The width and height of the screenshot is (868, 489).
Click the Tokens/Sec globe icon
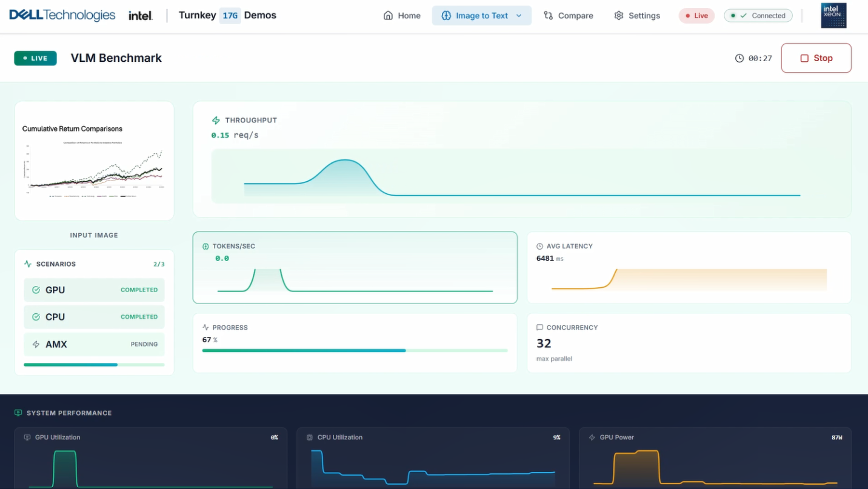(205, 247)
